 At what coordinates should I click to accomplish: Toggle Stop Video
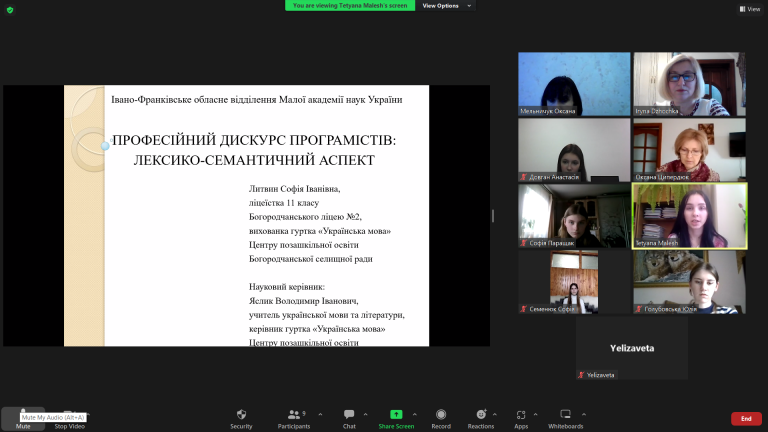point(70,420)
